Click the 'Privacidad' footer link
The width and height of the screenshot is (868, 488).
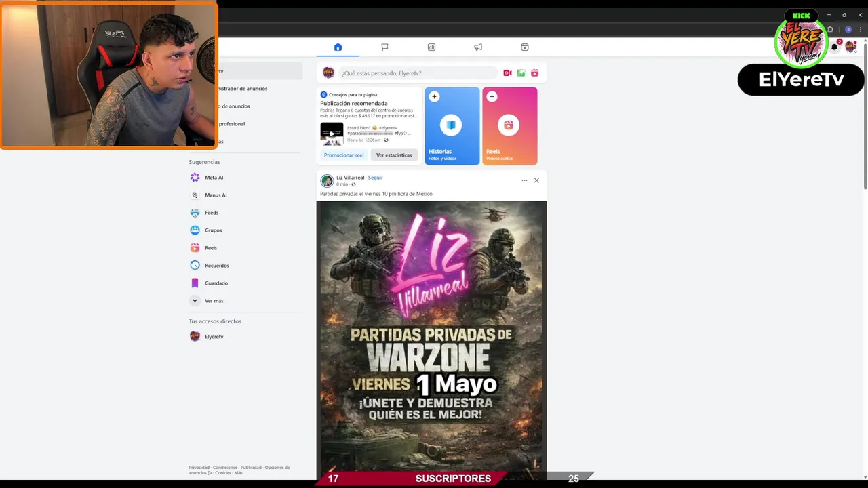click(199, 468)
